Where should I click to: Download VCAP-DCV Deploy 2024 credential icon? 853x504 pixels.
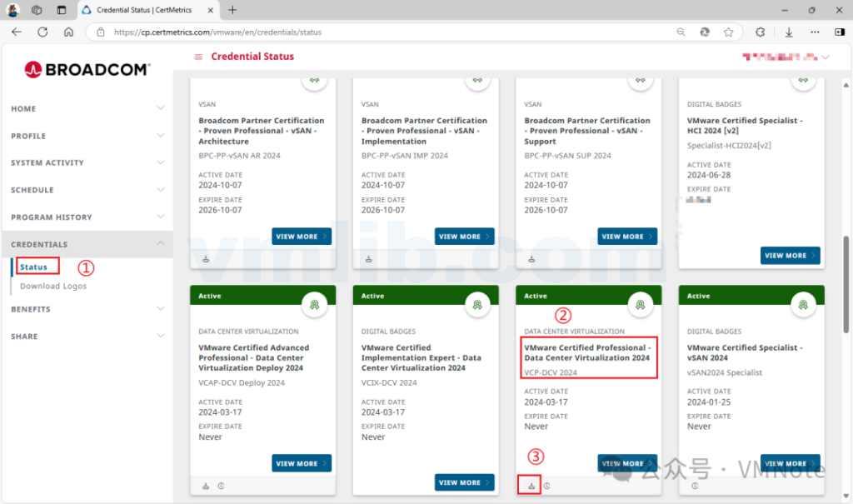206,486
